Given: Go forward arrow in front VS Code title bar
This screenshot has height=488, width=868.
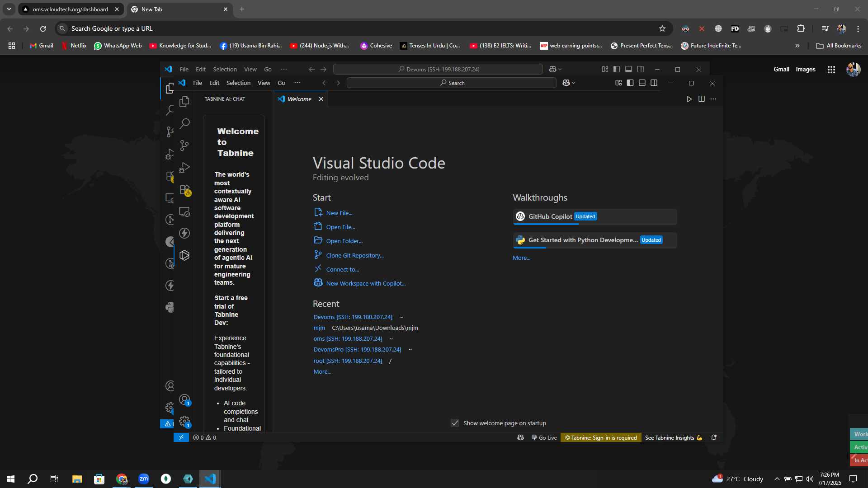Looking at the screenshot, I should [x=337, y=83].
